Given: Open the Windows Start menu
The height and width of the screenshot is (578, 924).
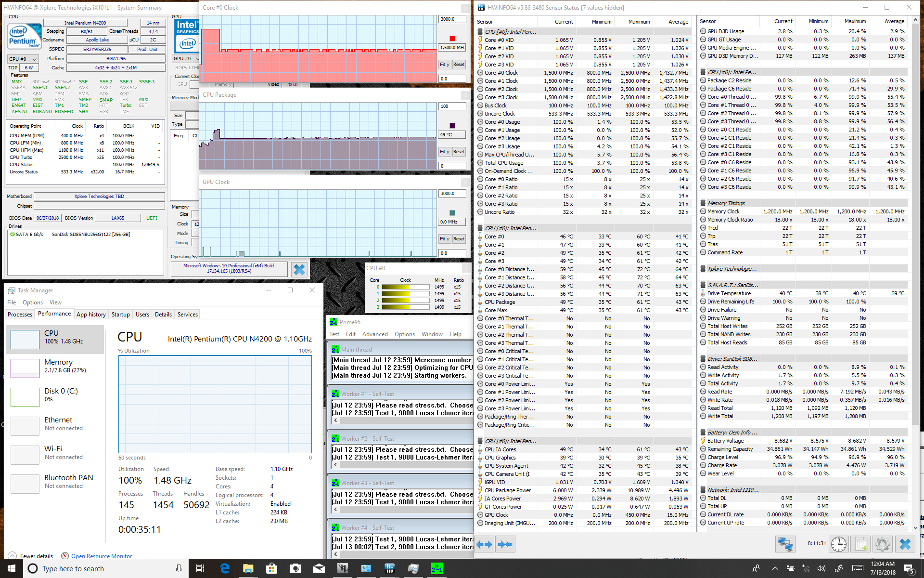Looking at the screenshot, I should click(12, 568).
